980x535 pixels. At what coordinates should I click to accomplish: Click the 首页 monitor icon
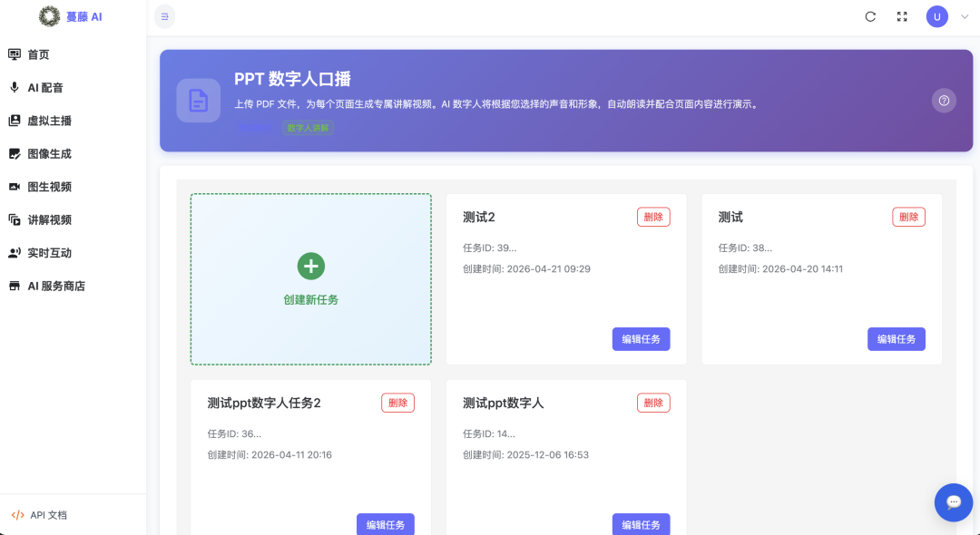[x=15, y=54]
